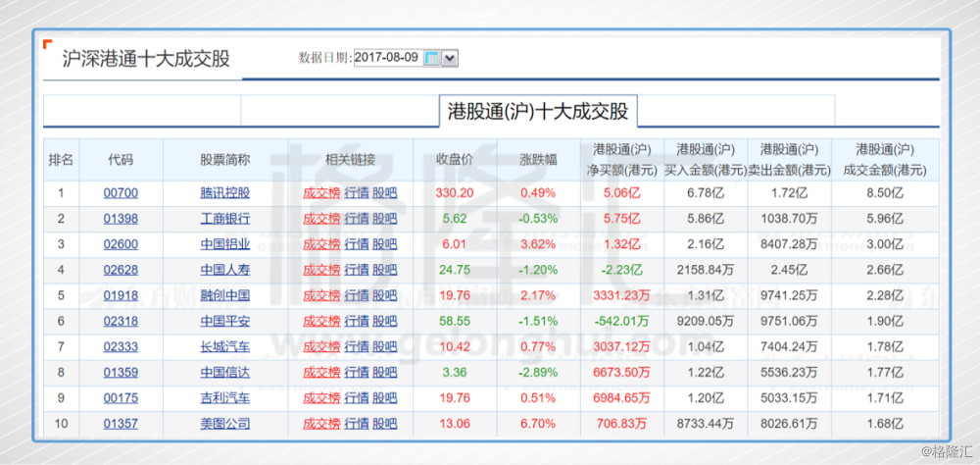Click 港股通(沪) 卖出金额(港元) column header

(x=789, y=160)
